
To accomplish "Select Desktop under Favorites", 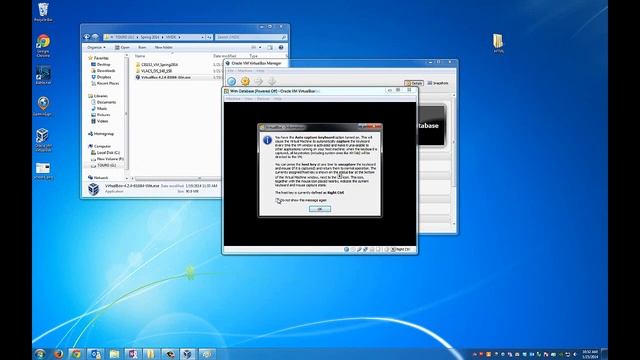I will [101, 64].
